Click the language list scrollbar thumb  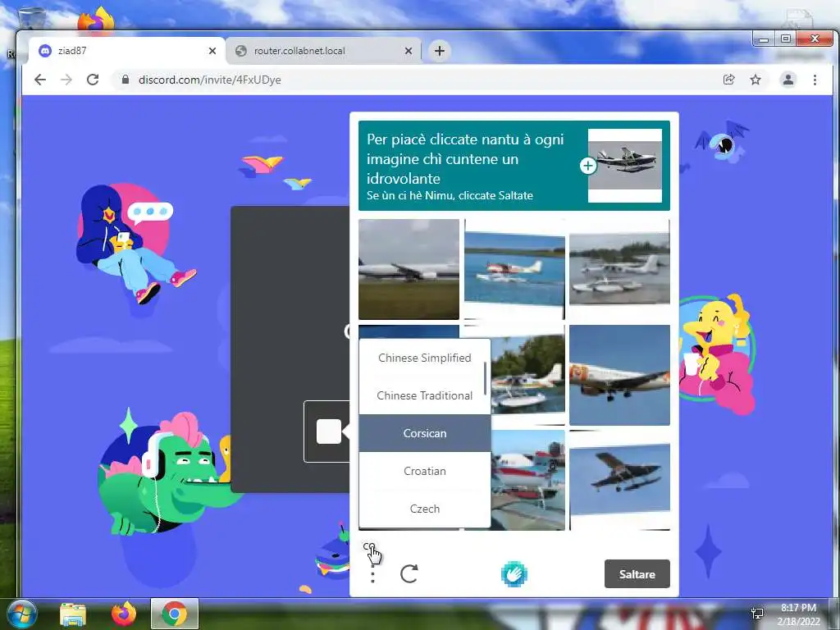[486, 378]
